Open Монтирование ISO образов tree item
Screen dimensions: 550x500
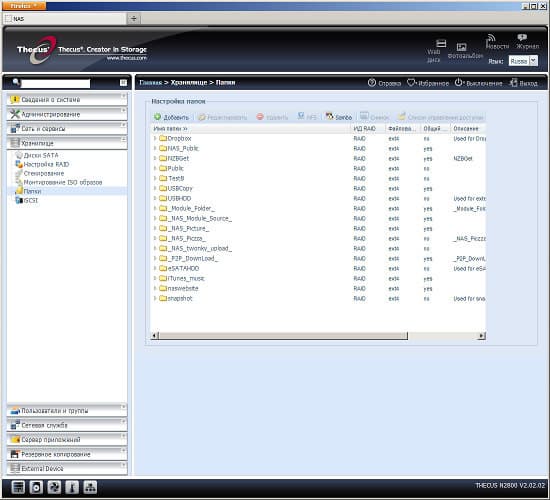point(62,182)
